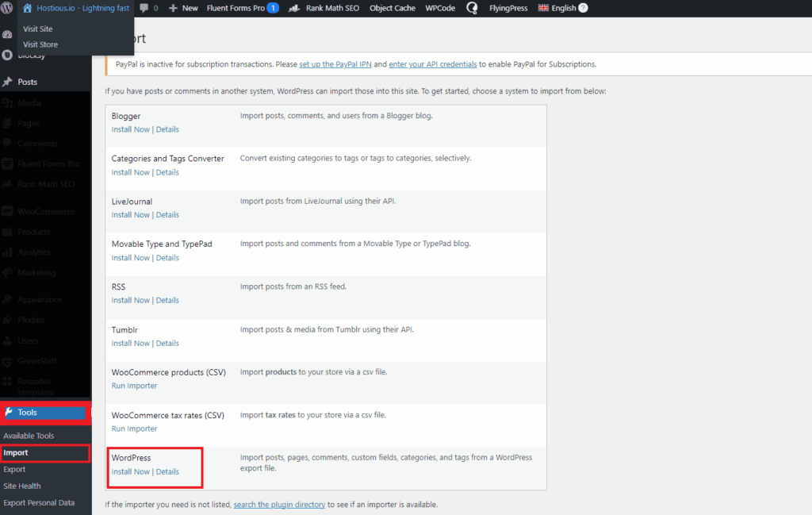Run the WooCommerce tax rates importer
This screenshot has width=812, height=515.
pos(134,429)
